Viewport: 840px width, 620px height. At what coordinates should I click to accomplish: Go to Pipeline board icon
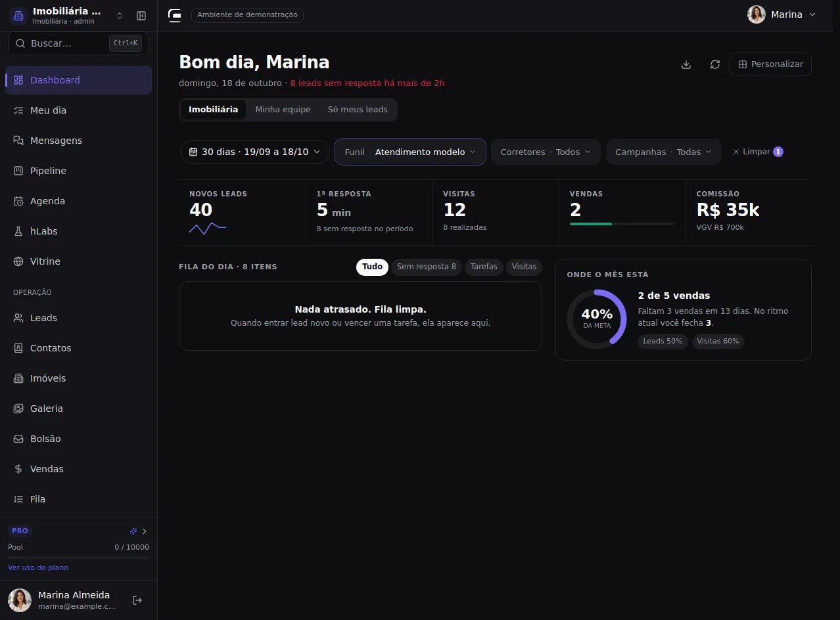click(18, 171)
